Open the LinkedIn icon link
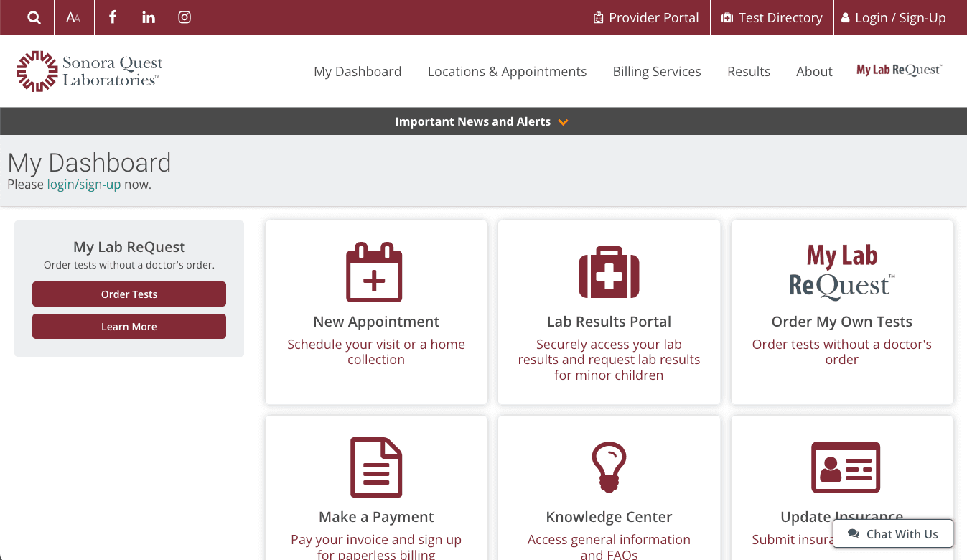 [149, 17]
